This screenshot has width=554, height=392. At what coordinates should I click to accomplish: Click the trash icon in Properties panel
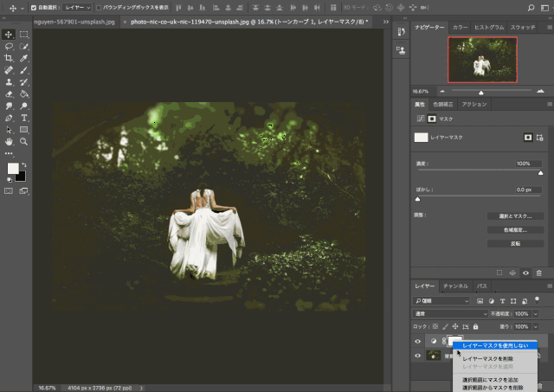pos(538,273)
